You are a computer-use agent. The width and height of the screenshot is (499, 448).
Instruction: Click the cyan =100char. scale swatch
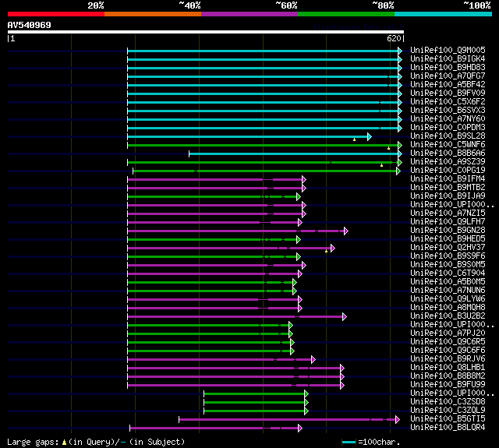(349, 442)
